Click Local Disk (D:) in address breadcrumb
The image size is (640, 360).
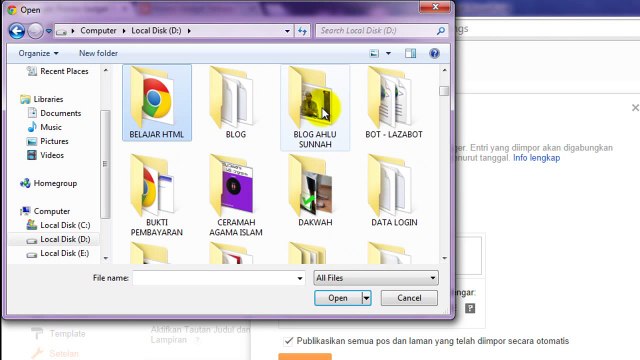point(156,31)
